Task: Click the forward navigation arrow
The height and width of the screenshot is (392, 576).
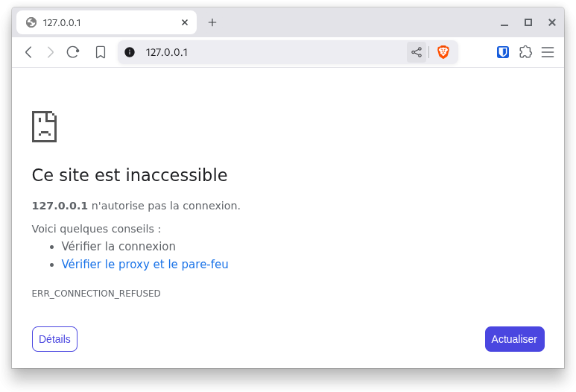Action: (51, 52)
